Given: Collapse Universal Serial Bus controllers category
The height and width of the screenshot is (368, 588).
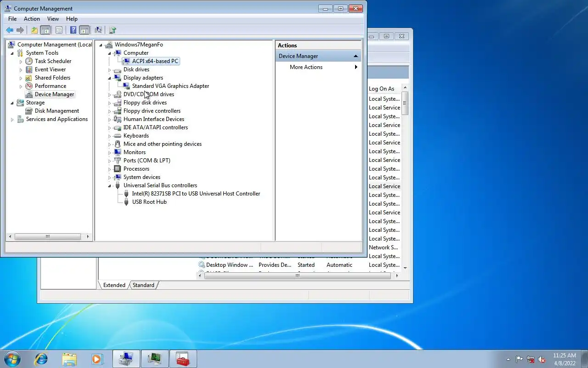Looking at the screenshot, I should click(x=110, y=186).
